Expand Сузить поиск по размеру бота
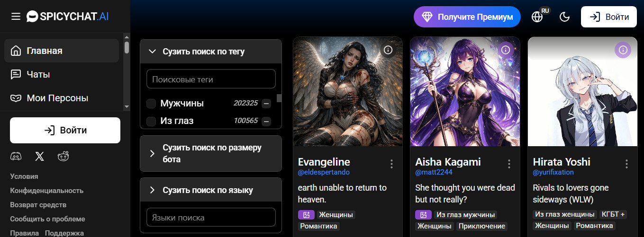This screenshot has height=237, width=644. coord(152,153)
